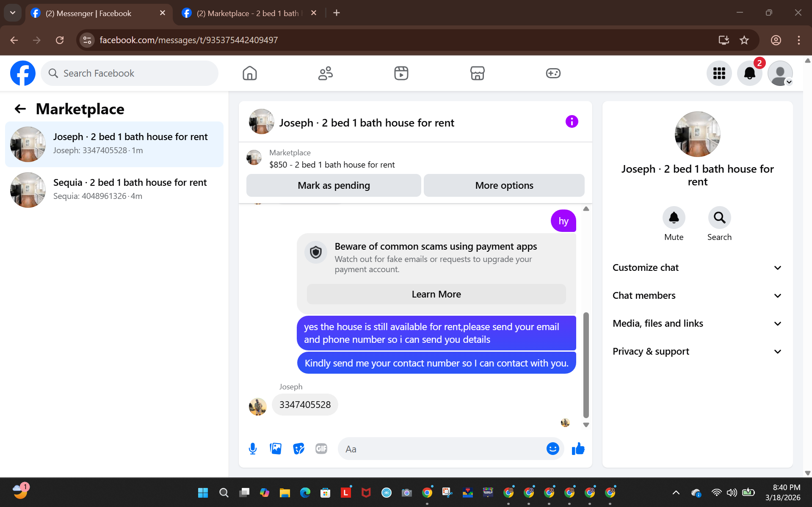
Task: Expand Media, files and links section
Action: click(x=697, y=323)
